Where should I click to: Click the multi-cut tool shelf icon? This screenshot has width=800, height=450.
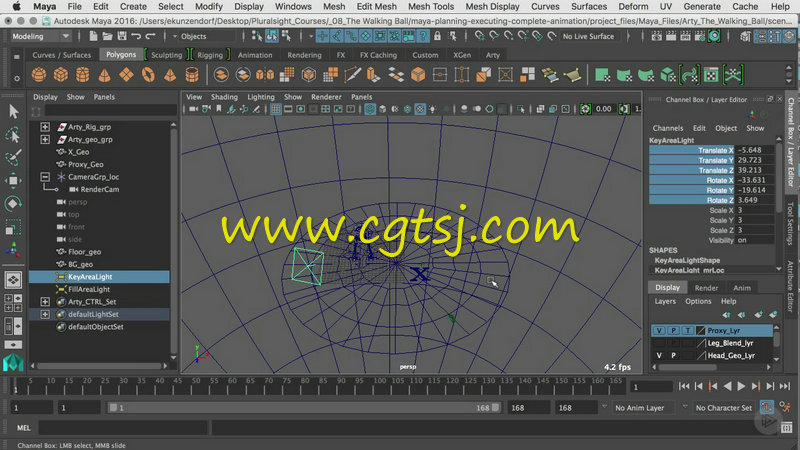352,75
